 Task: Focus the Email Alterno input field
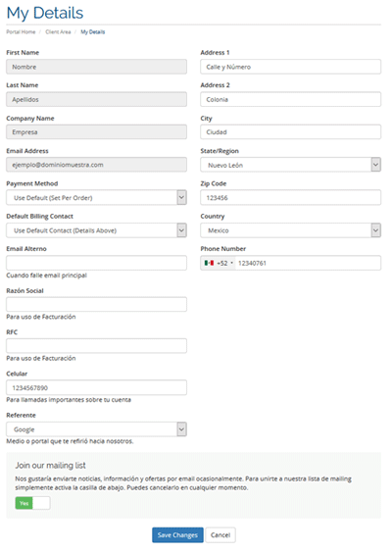(x=96, y=263)
